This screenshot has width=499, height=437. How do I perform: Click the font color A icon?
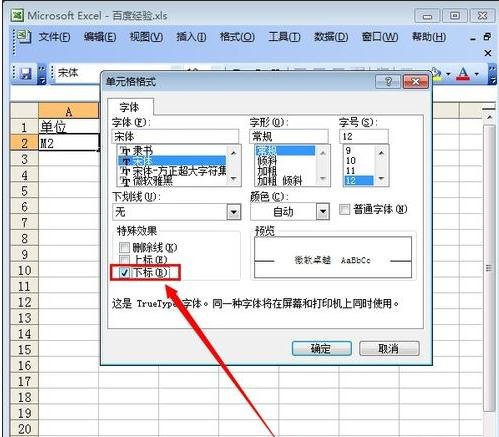click(x=463, y=73)
